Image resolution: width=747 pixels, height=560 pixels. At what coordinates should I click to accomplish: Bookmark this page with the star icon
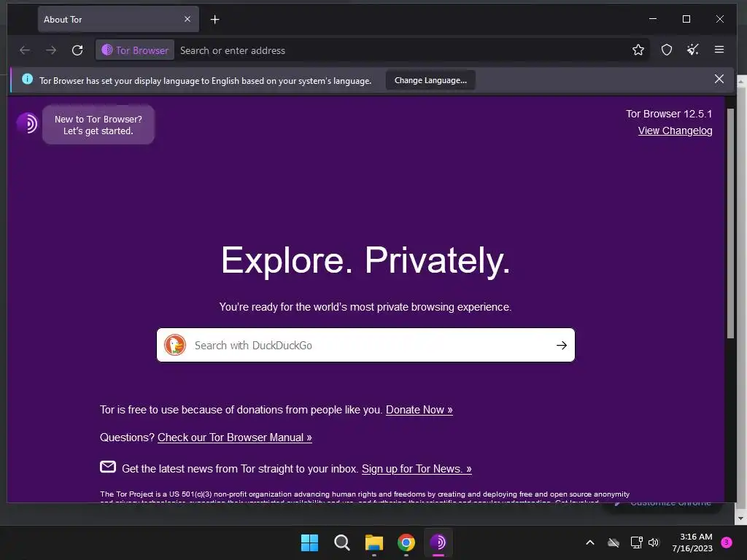tap(638, 50)
